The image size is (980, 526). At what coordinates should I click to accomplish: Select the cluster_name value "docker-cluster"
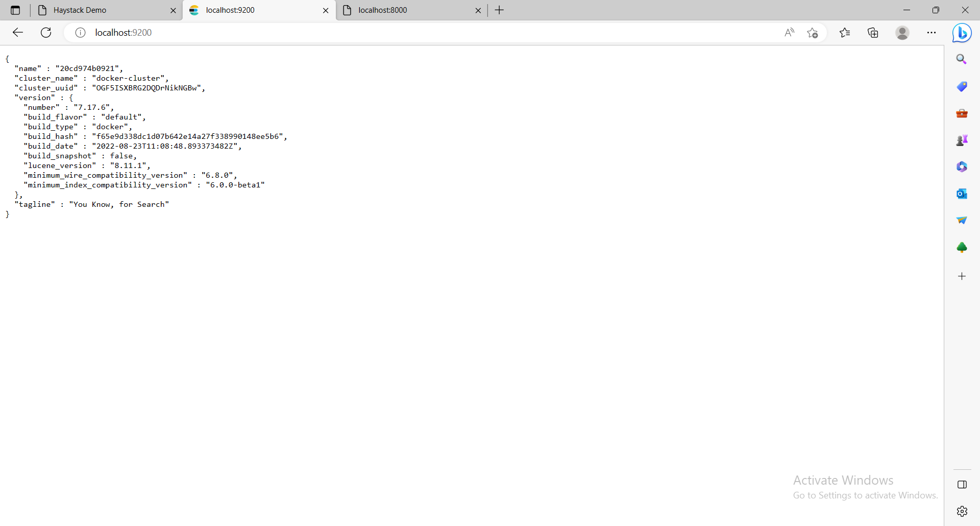[x=129, y=78]
